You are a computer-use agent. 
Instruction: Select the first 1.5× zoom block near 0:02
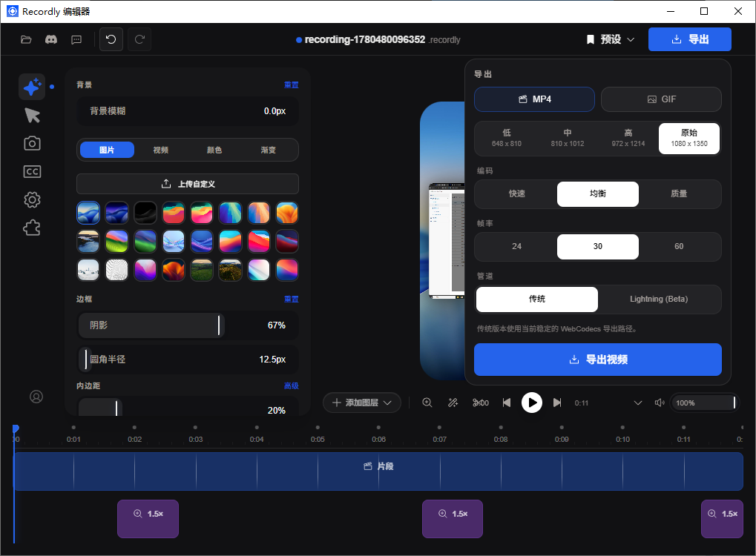tap(148, 519)
